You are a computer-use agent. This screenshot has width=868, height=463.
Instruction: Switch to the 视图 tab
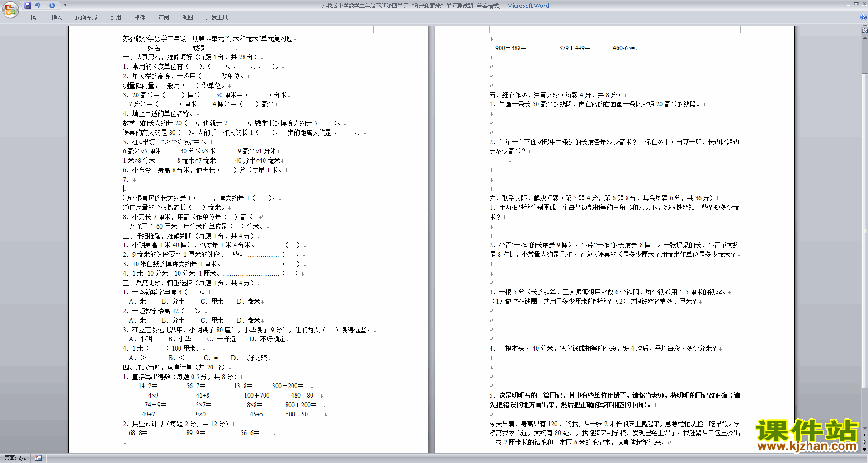tap(187, 18)
